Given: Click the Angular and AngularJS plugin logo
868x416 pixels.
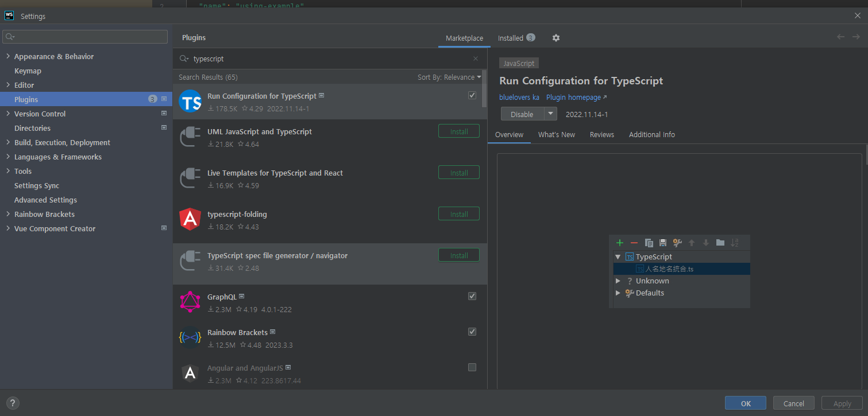Looking at the screenshot, I should click(190, 374).
